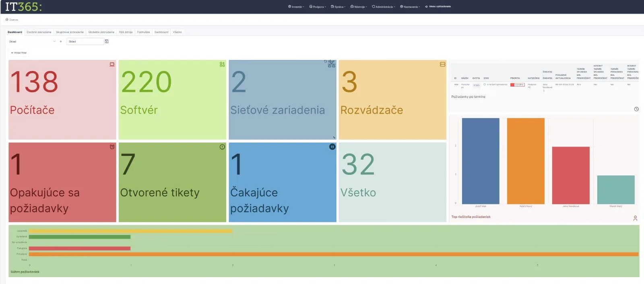
Task: Open the Všetko tab
Action: [177, 32]
